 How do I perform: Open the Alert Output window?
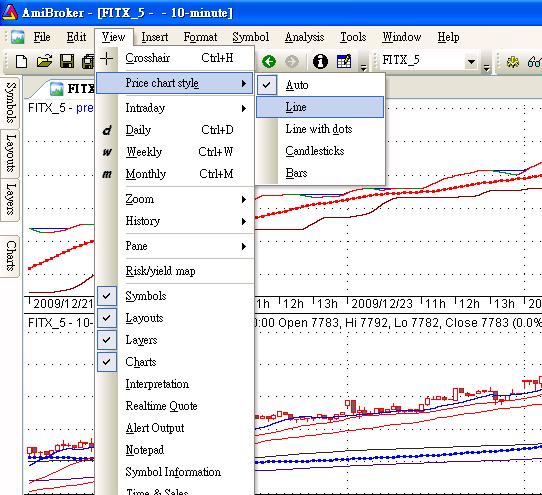tap(175, 428)
